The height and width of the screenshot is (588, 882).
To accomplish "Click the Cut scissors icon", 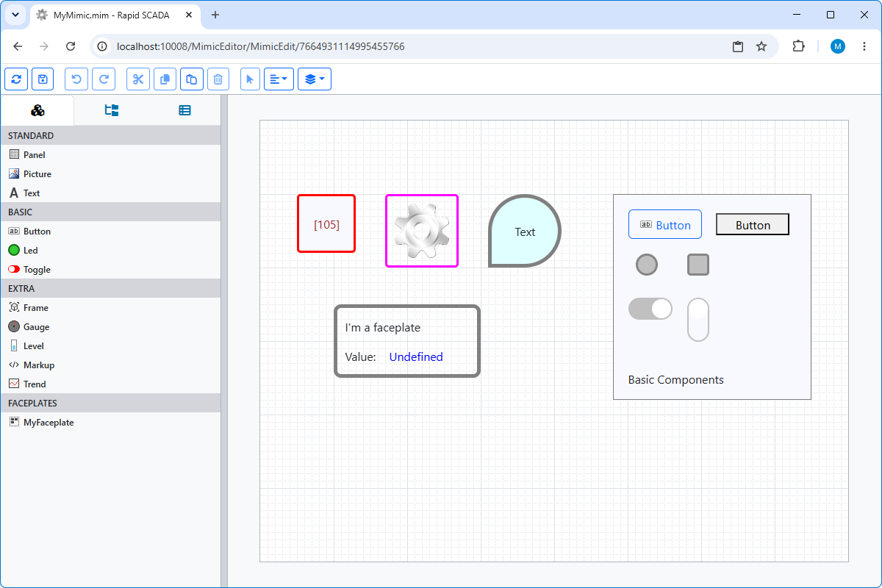I will [x=138, y=79].
